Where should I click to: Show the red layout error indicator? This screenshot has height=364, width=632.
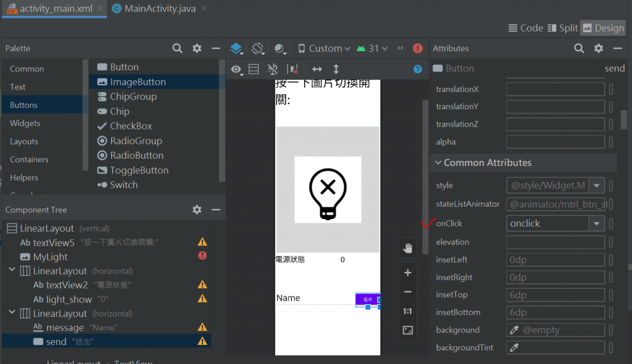pos(418,48)
